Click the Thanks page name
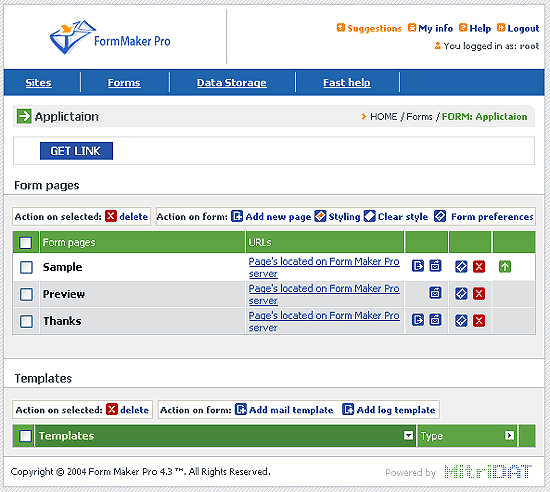This screenshot has height=492, width=550. click(62, 321)
